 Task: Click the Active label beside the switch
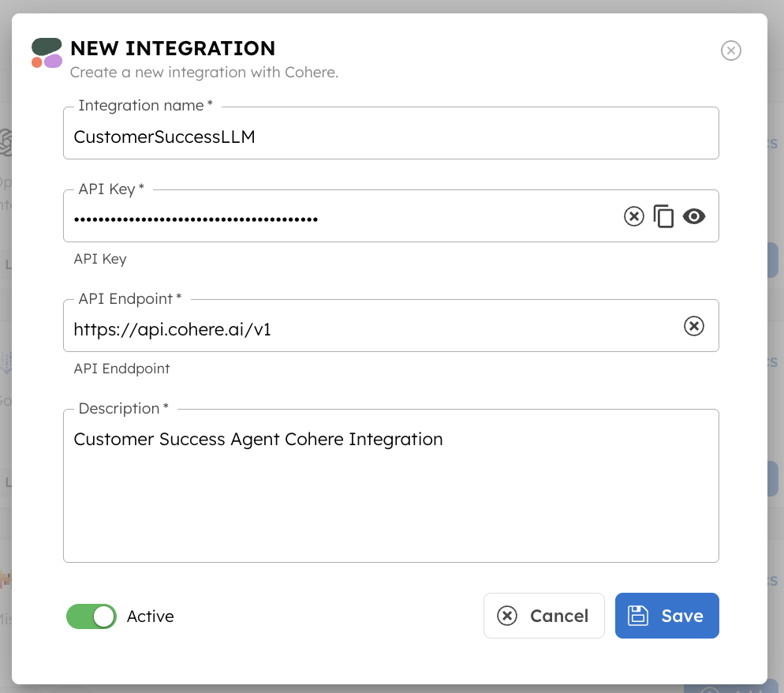tap(150, 616)
